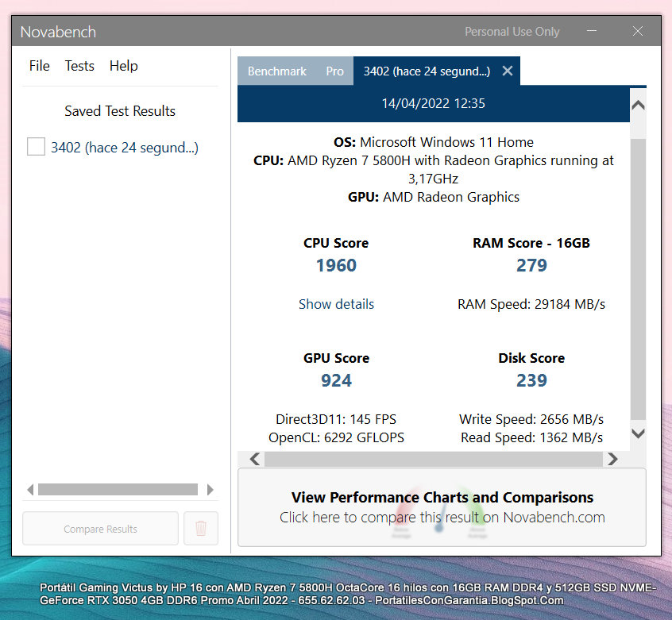Click the Compare Results button

[100, 529]
